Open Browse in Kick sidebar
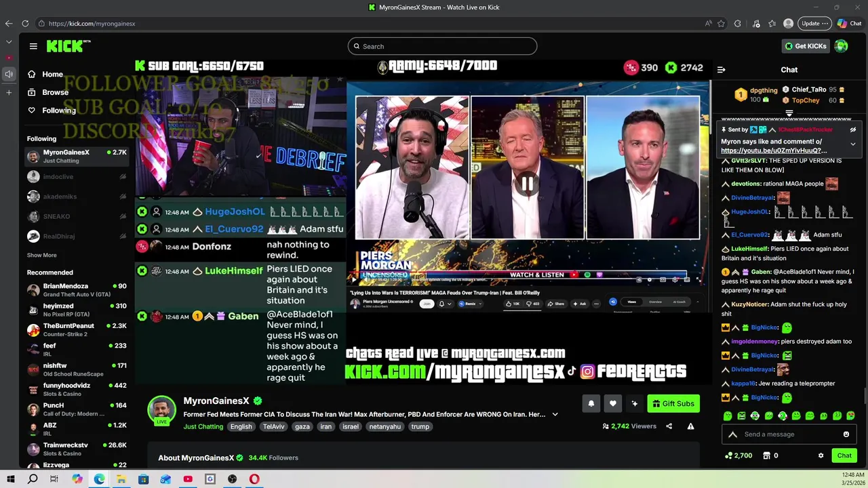The width and height of the screenshot is (868, 488). pos(55,92)
